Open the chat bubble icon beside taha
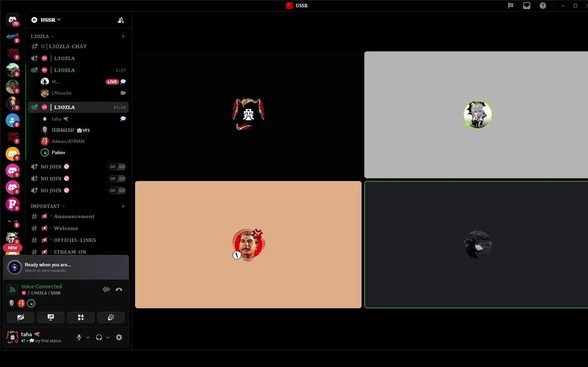This screenshot has height=367, width=588. [123, 119]
